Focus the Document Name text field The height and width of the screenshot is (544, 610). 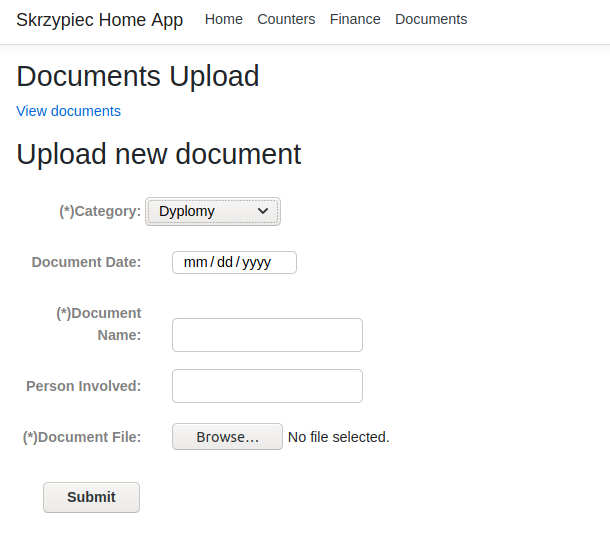coord(267,335)
